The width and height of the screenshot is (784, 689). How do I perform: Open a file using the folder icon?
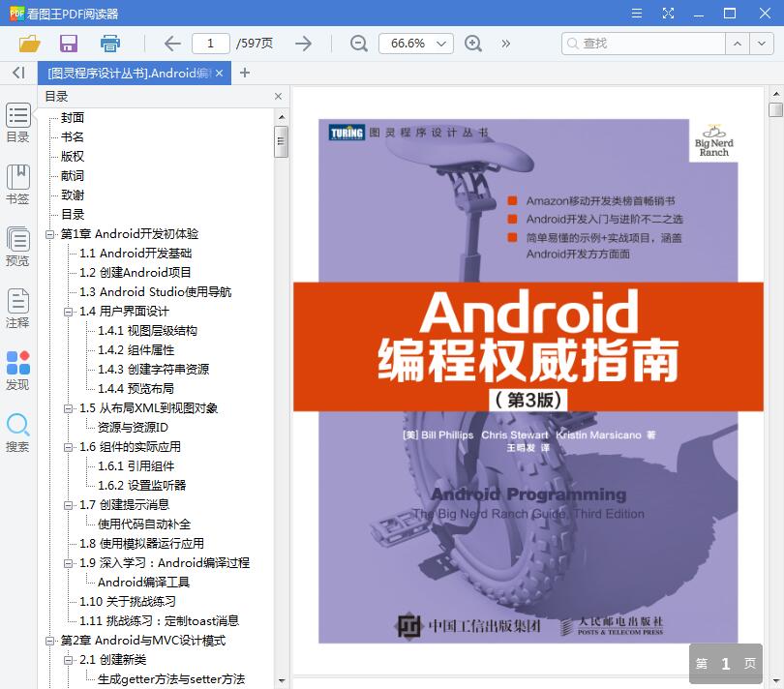click(x=28, y=43)
